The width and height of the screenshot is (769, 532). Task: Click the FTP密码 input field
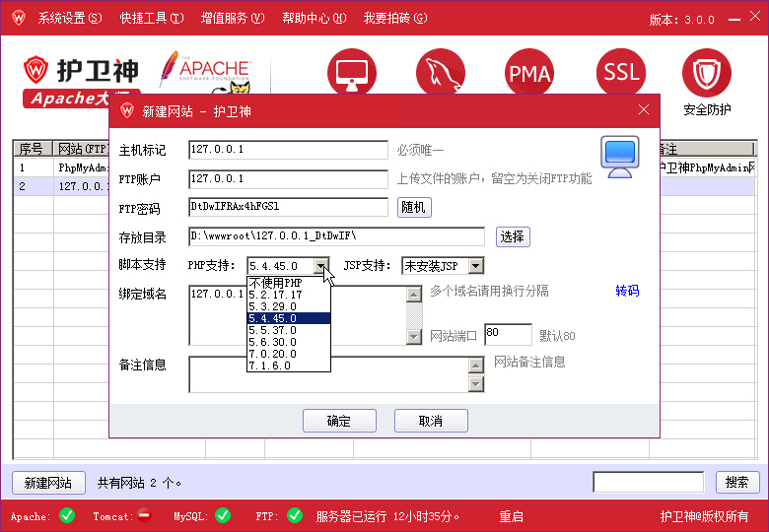[x=288, y=207]
